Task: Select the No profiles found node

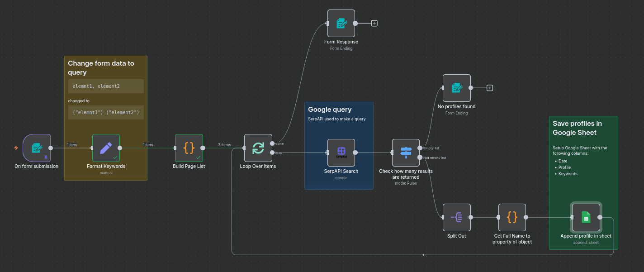Action: click(456, 88)
